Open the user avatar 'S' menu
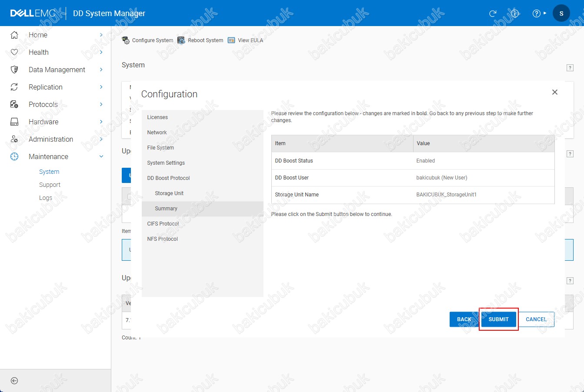Screen dimensions: 584x392 point(561,13)
